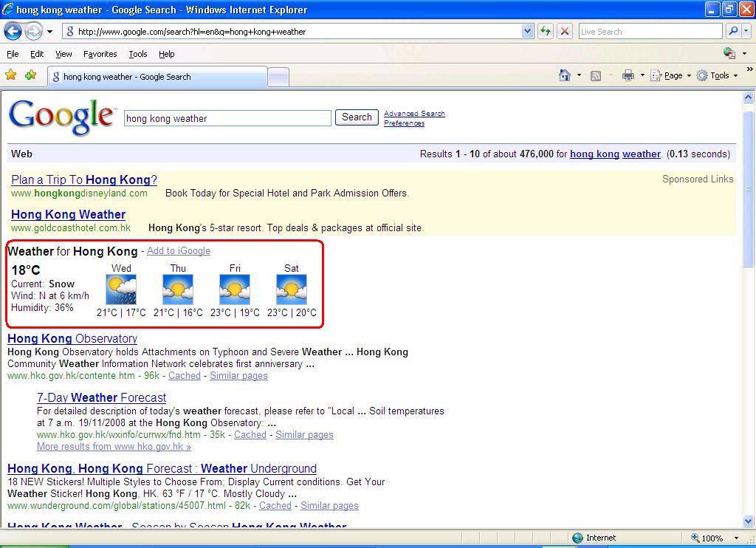Follow the underlined weather link in results count
The height and width of the screenshot is (548, 756).
(642, 154)
